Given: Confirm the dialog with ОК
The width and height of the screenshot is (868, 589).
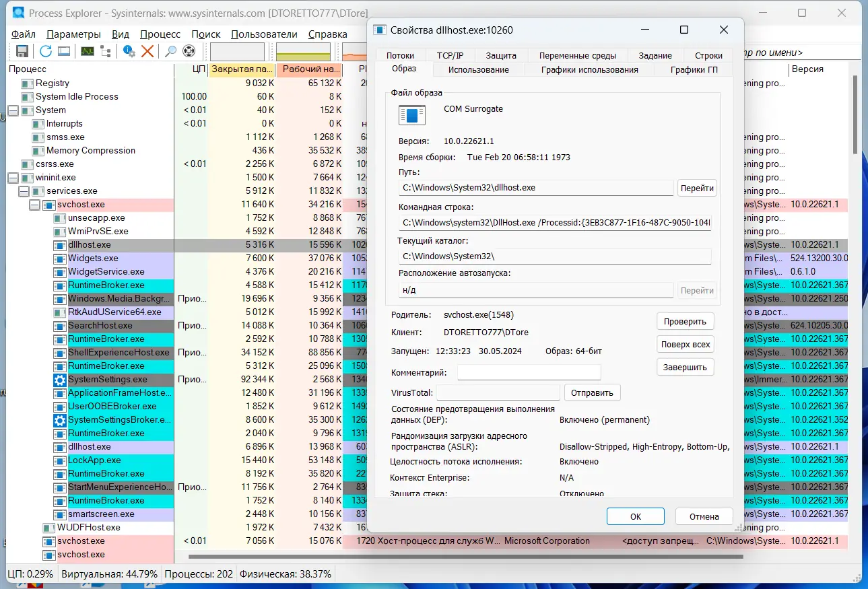Looking at the screenshot, I should (x=636, y=516).
